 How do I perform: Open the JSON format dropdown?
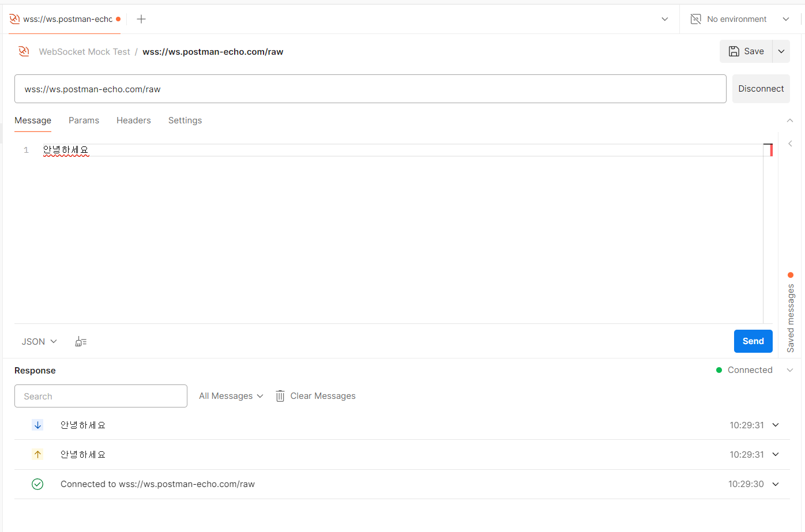pos(39,342)
